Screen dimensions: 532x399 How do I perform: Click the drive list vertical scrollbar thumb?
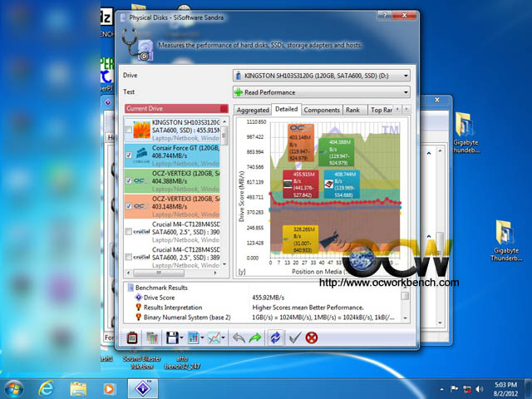tap(224, 135)
